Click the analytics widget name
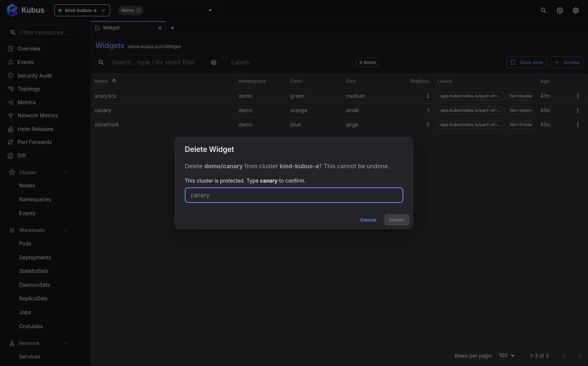The image size is (588, 366). [x=105, y=96]
